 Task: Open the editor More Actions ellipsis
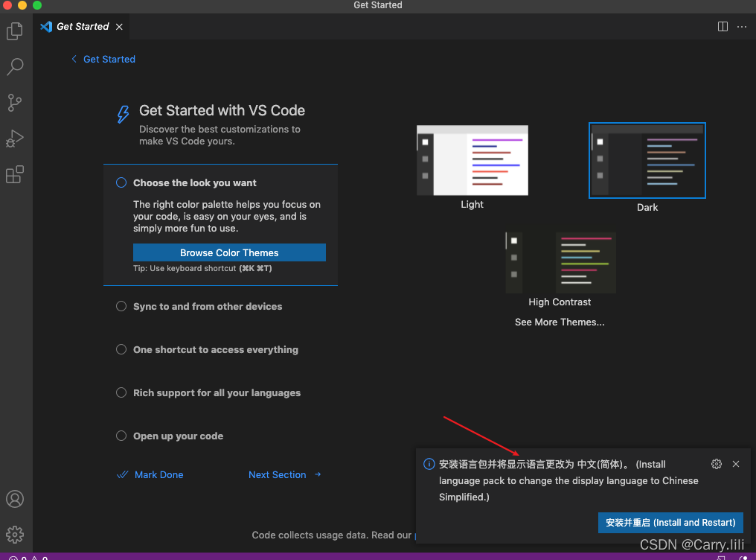[x=742, y=27]
